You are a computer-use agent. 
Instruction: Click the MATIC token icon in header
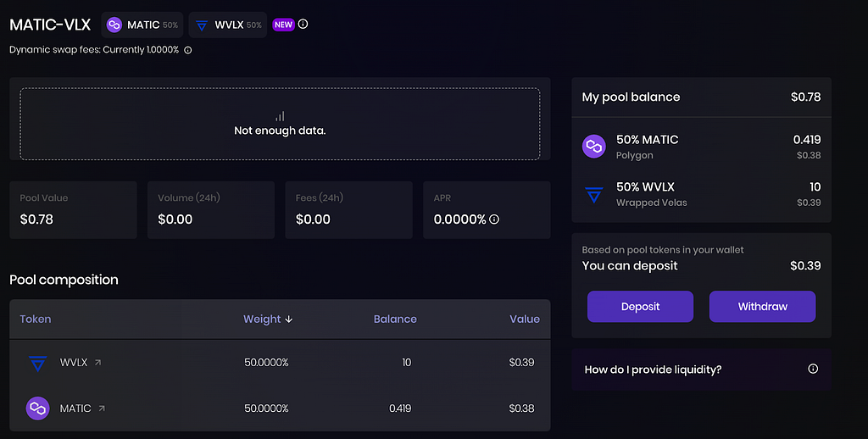tap(114, 25)
